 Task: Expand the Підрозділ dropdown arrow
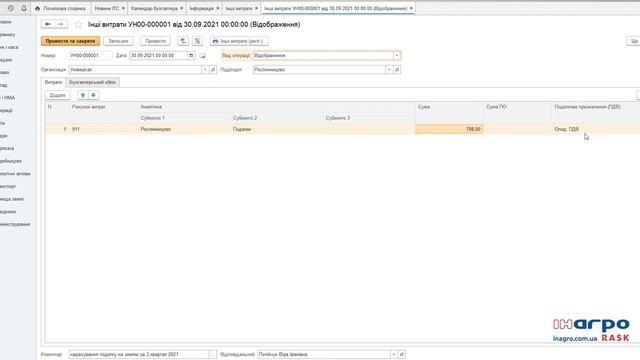tap(389, 70)
